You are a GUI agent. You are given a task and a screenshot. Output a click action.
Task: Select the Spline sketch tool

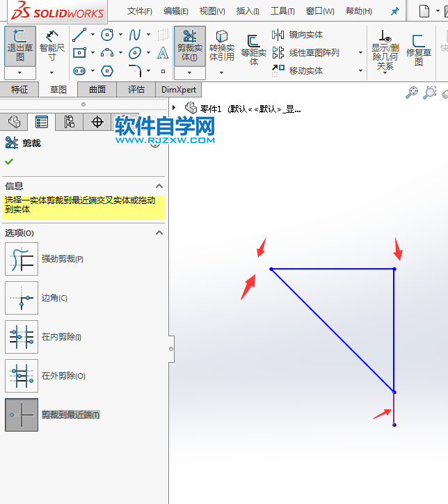point(135,35)
